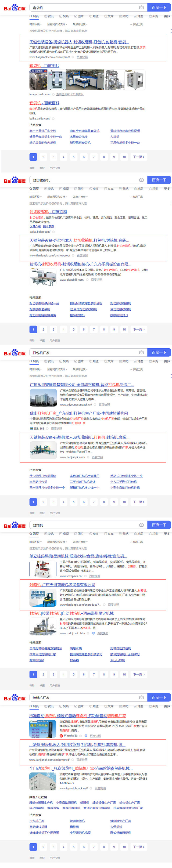
Task: Click camera icon in 套袋机 search box
Action: tap(141, 8)
